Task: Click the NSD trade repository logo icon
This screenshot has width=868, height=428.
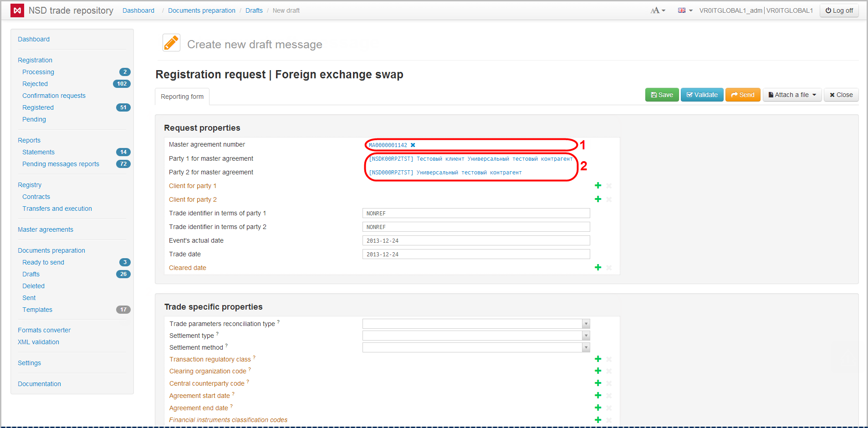Action: [x=17, y=10]
